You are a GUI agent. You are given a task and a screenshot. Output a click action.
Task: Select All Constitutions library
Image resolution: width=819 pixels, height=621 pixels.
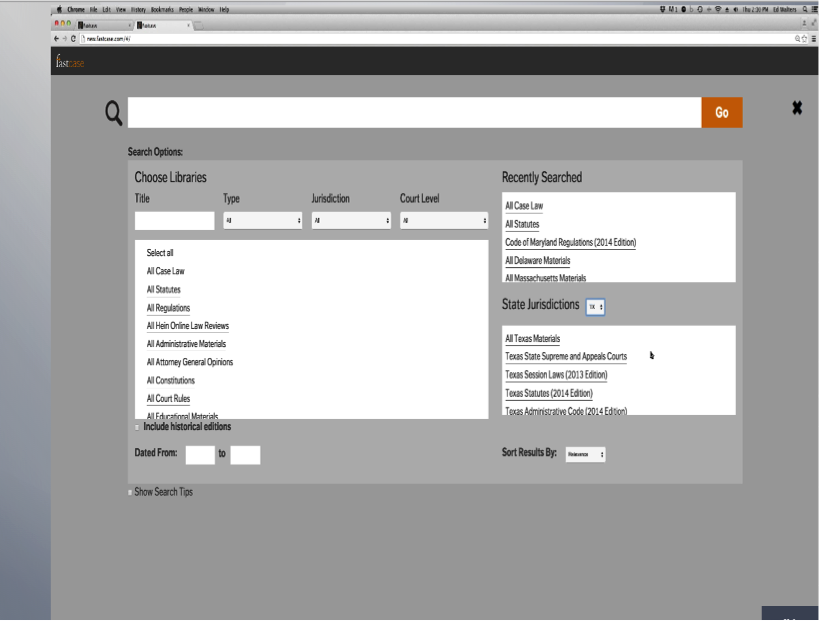coord(170,380)
